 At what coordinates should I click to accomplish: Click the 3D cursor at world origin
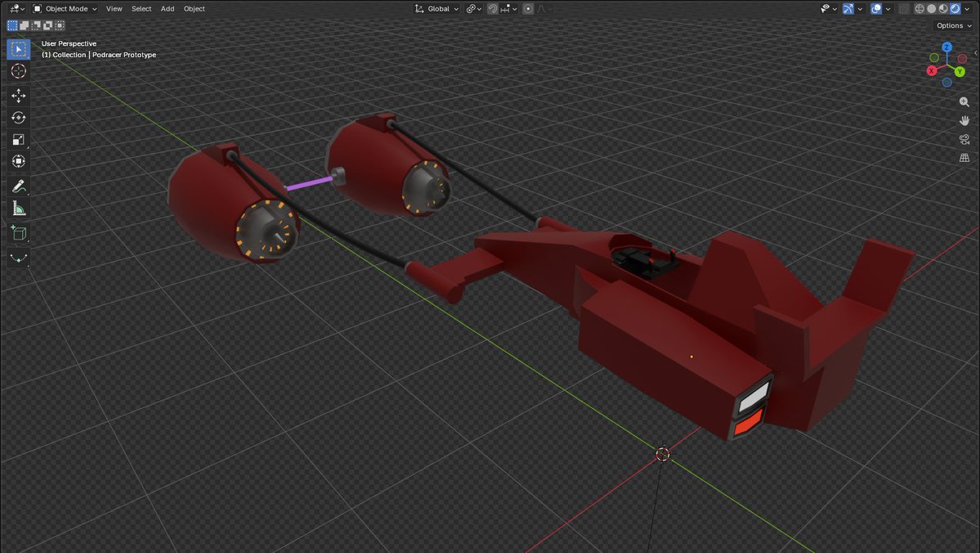pyautogui.click(x=663, y=453)
